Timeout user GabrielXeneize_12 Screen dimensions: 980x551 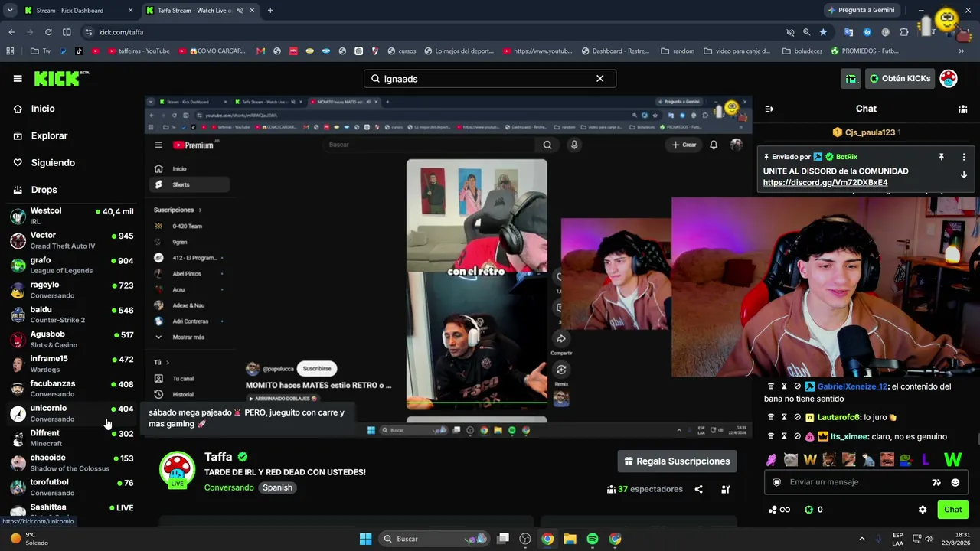tap(784, 386)
